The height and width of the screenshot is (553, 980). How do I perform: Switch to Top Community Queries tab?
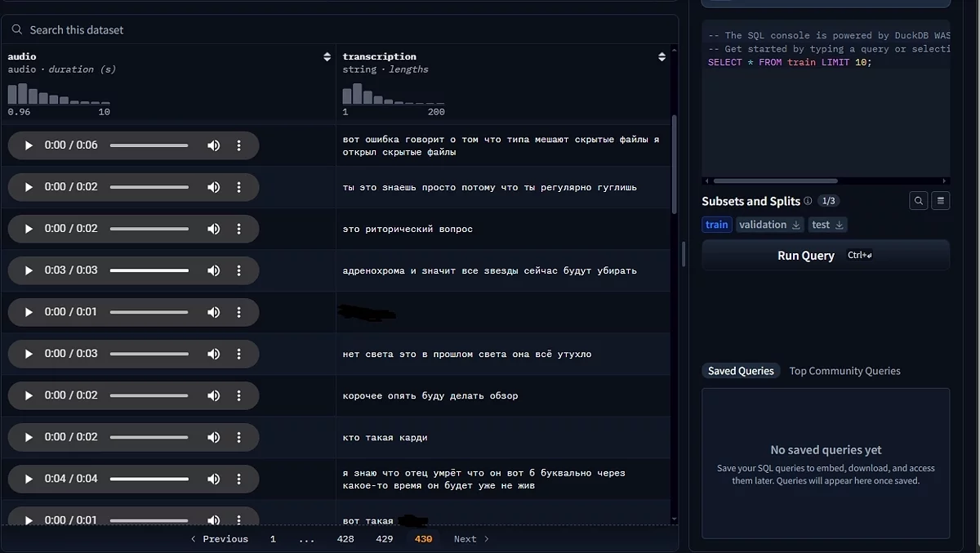[844, 371]
